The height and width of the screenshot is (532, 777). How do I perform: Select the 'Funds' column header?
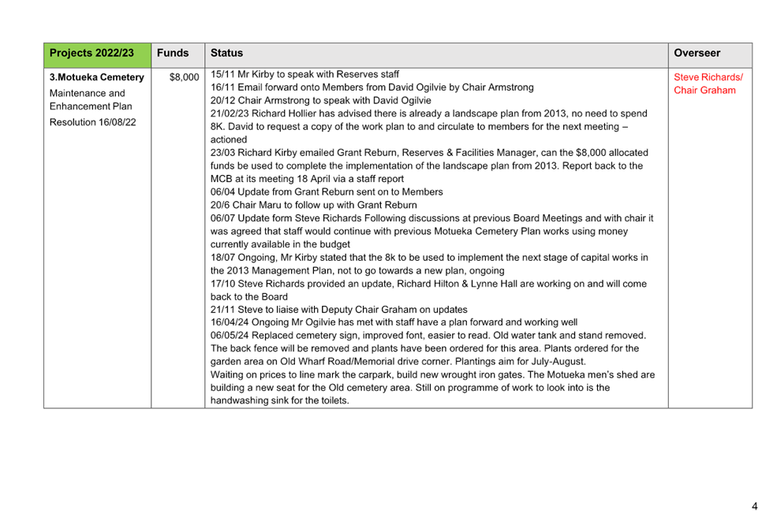(x=178, y=55)
